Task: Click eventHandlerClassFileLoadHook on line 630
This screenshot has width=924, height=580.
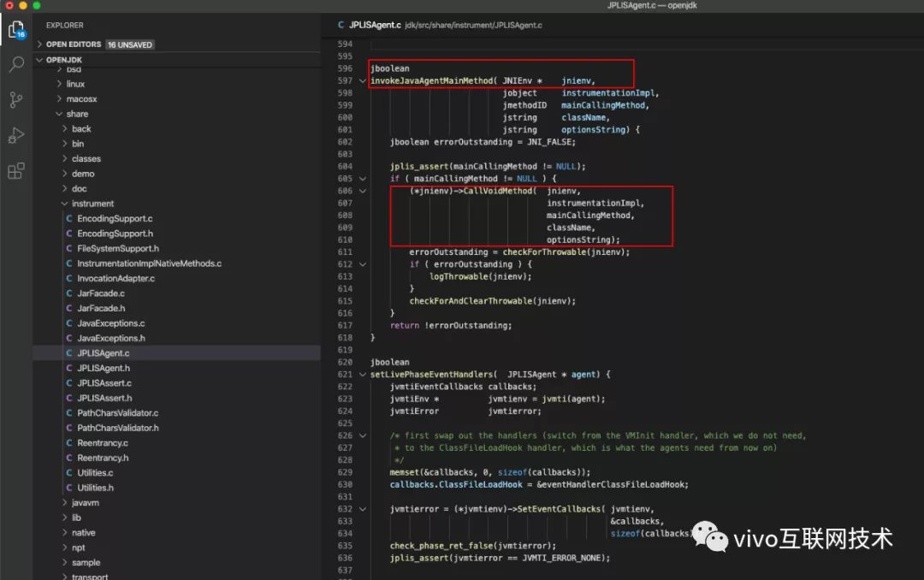Action: [613, 484]
